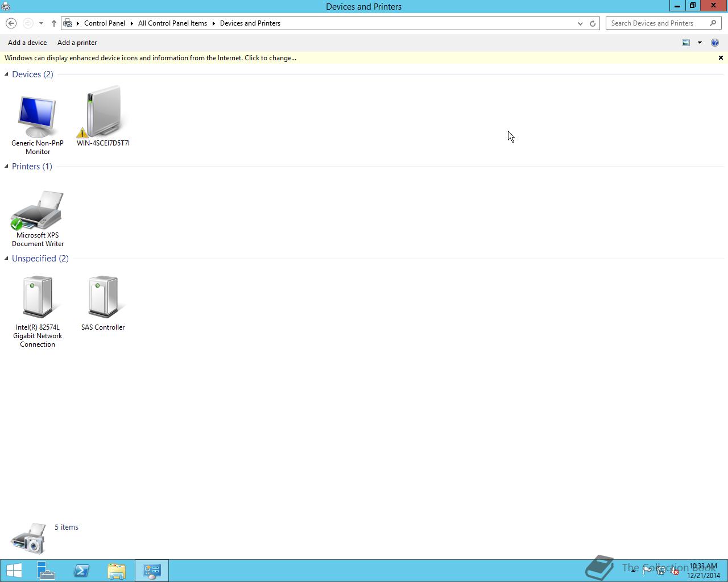The height and width of the screenshot is (582, 728).
Task: Select the Generic Non-PnP Monitor device icon
Action: [38, 117]
